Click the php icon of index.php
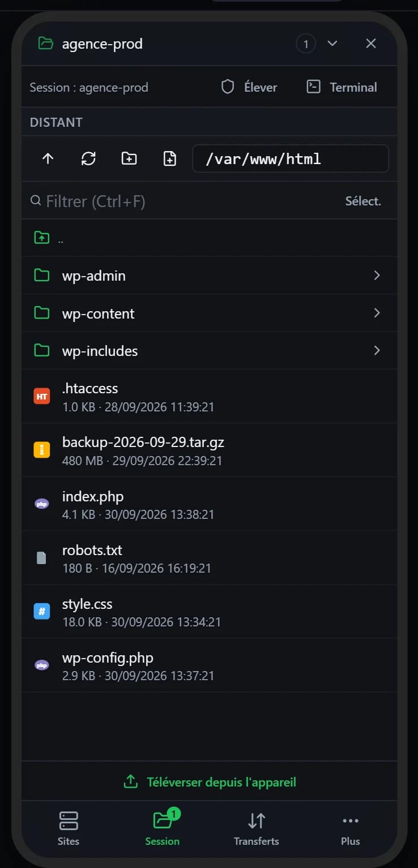 [42, 504]
